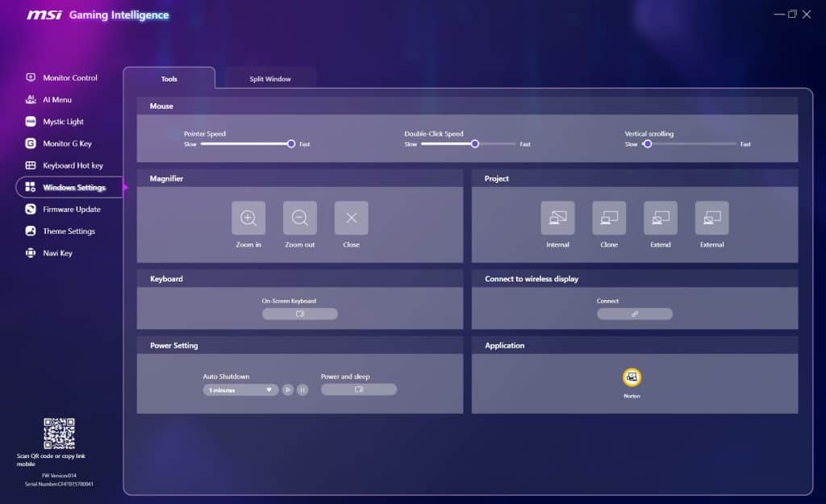
Task: Open the Power and sleep settings button
Action: click(x=359, y=389)
